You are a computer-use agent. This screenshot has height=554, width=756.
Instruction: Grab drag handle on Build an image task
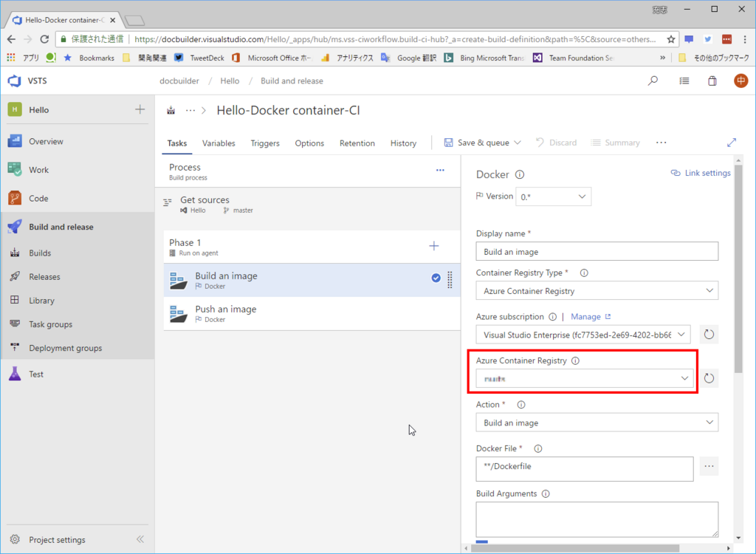450,280
